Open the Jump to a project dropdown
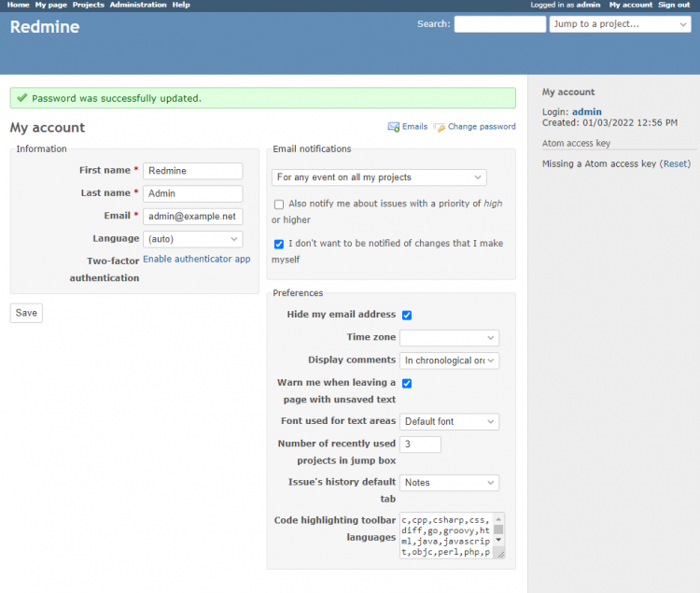 point(620,24)
